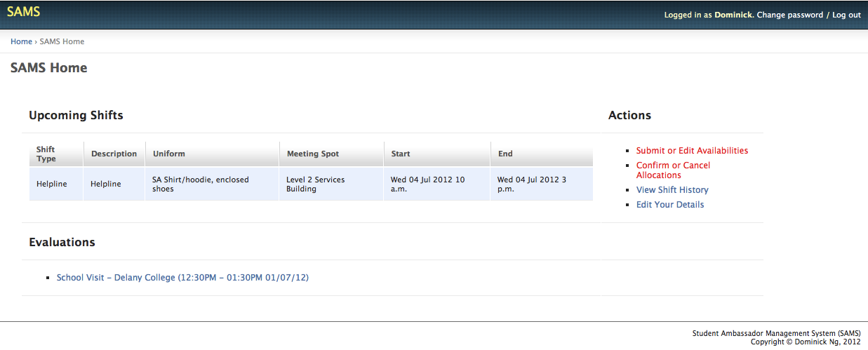Image resolution: width=868 pixels, height=350 pixels.
Task: Select the Edit Your Details link
Action: click(x=669, y=205)
